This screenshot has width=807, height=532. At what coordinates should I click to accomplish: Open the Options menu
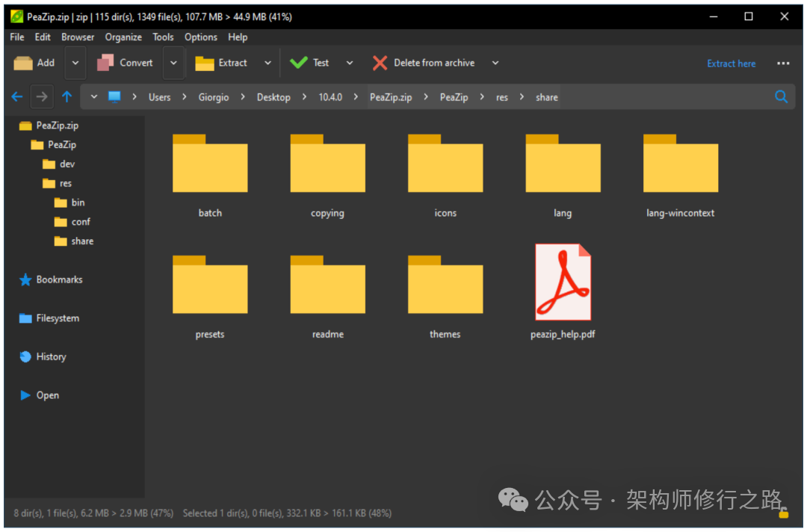(x=201, y=37)
